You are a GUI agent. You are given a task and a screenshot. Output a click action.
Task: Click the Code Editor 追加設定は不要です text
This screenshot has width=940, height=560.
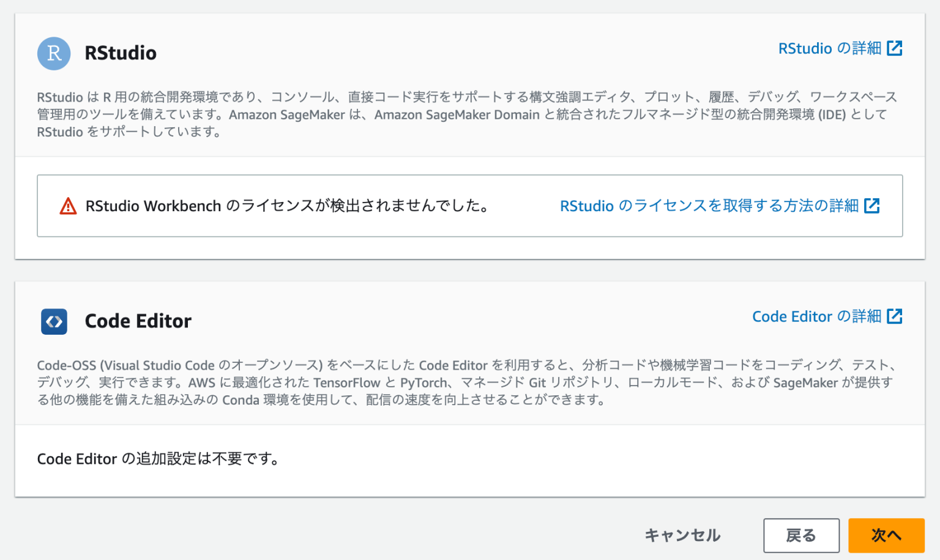158,458
